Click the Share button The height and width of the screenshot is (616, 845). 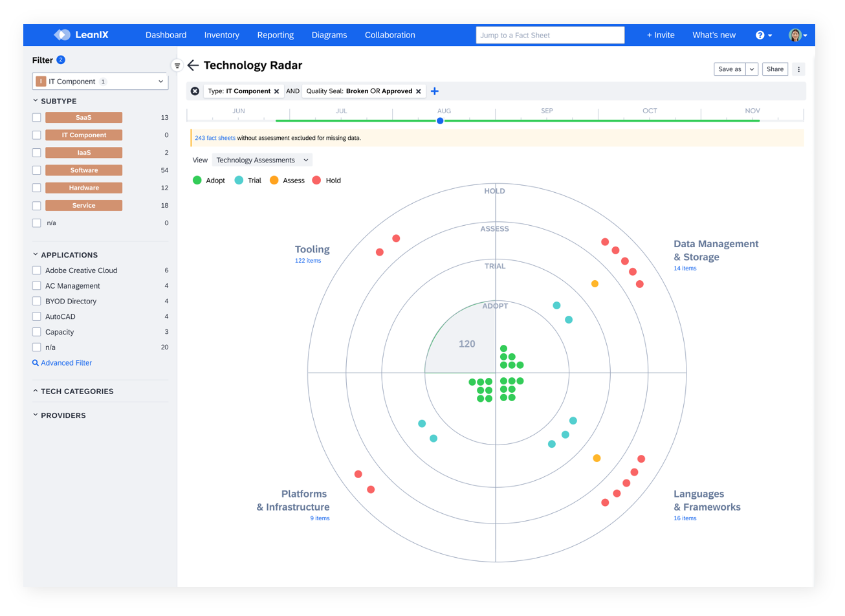point(775,69)
